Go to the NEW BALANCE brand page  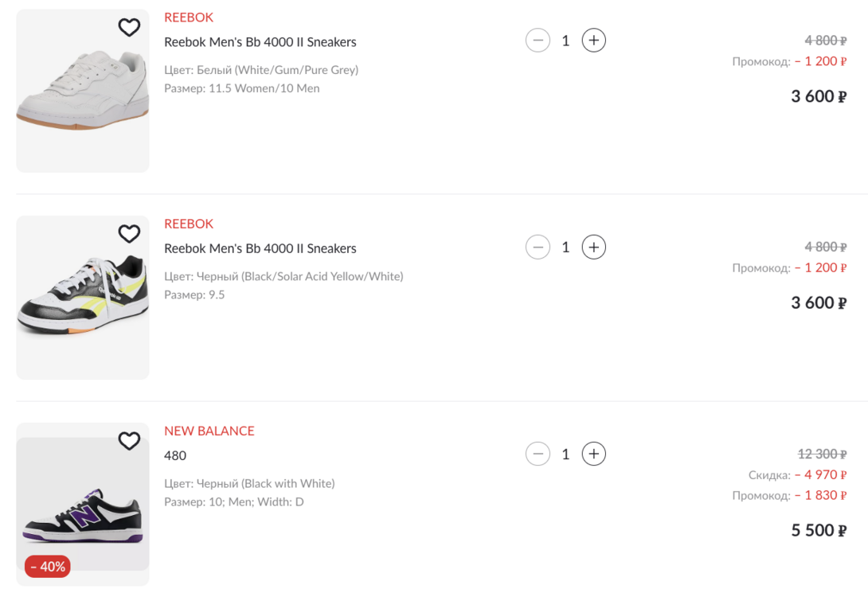[x=209, y=431]
